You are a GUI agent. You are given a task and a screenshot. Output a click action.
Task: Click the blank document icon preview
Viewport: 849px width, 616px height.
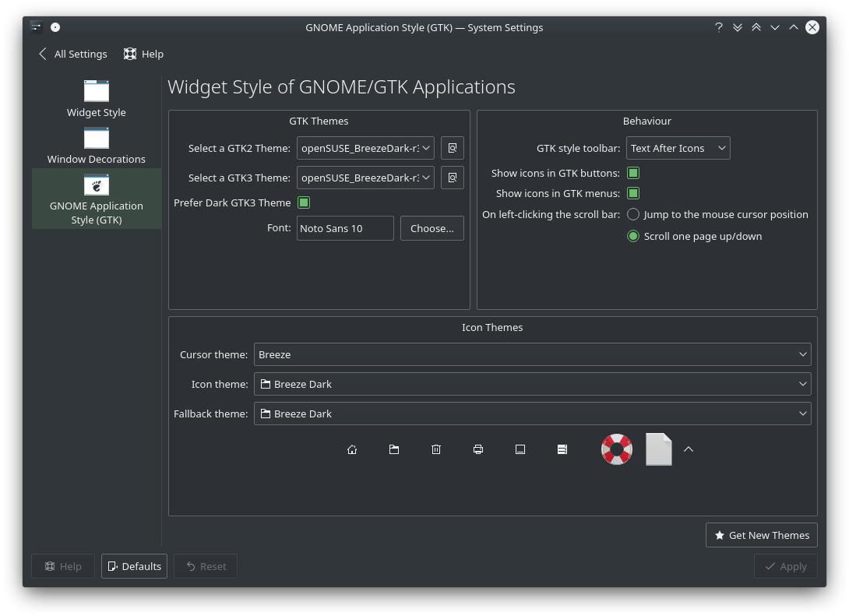click(659, 449)
